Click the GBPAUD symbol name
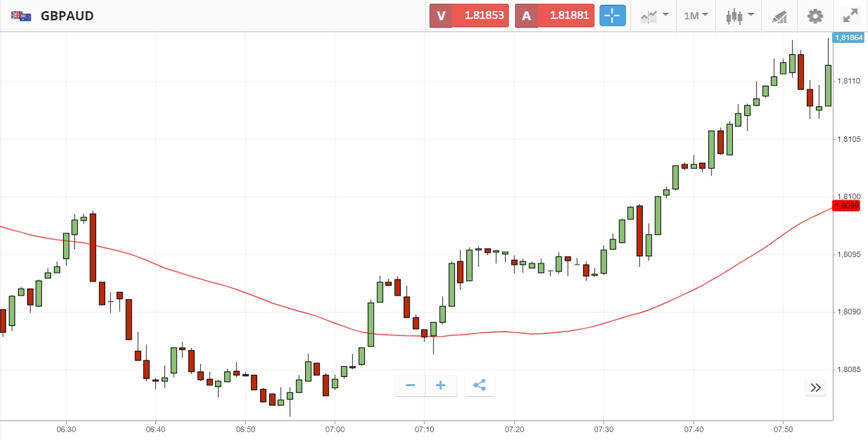 click(67, 16)
